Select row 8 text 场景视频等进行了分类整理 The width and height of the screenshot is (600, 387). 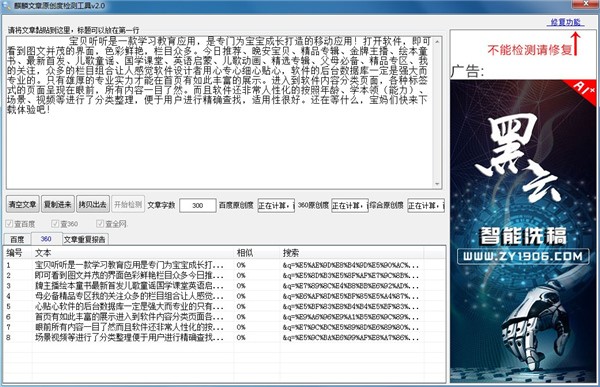[129, 337]
